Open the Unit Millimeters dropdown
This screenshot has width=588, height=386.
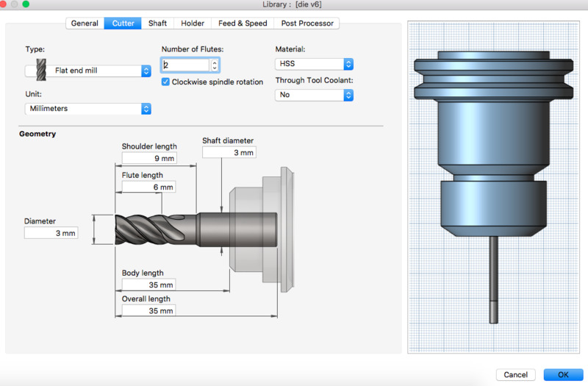(x=88, y=109)
